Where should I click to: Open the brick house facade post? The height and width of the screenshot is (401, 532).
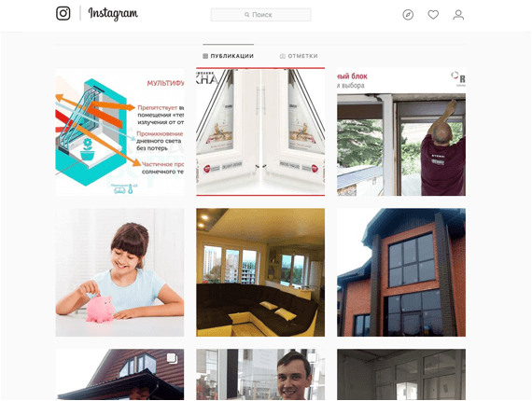pyautogui.click(x=401, y=272)
